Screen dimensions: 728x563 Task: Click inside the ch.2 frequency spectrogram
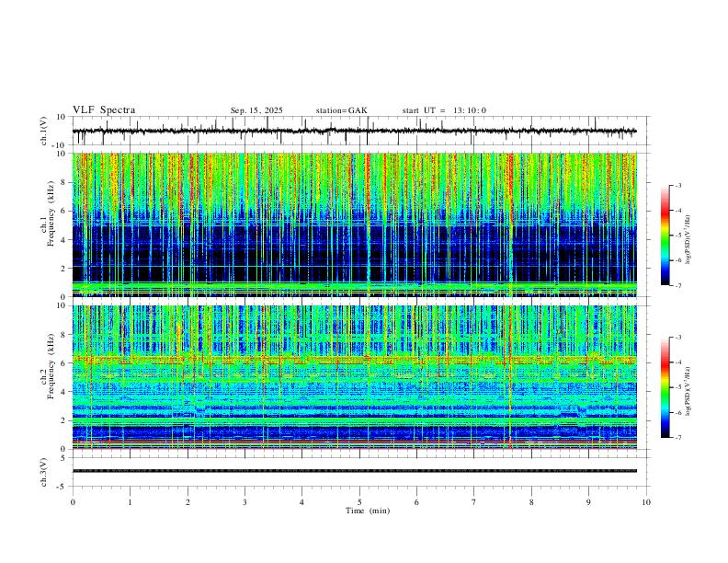[354, 377]
